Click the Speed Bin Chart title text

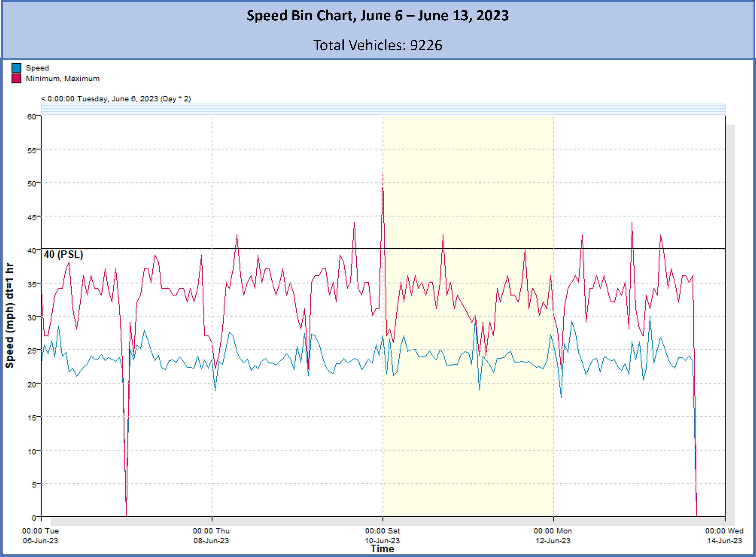click(x=378, y=16)
